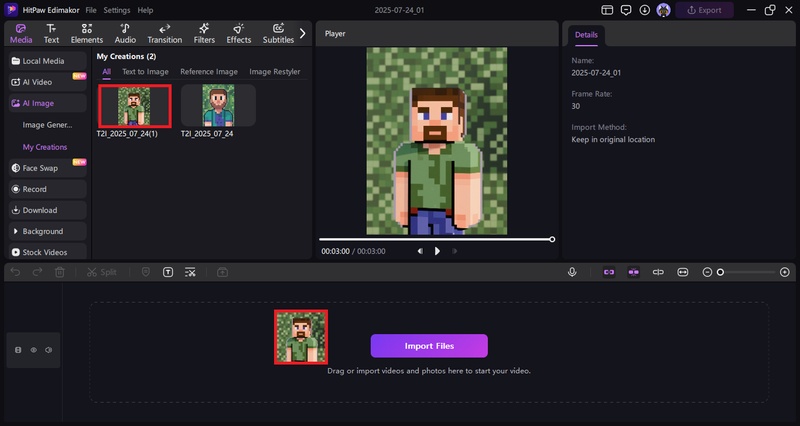Click the Import Files button

429,346
